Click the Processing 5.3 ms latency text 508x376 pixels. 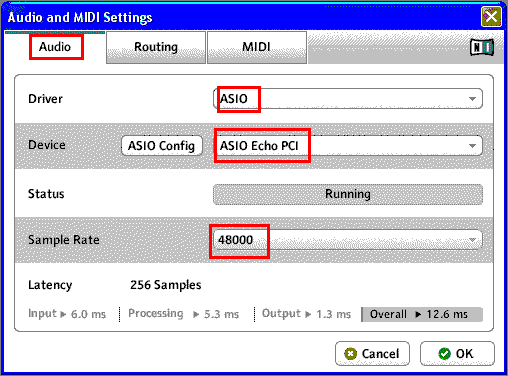(x=184, y=314)
